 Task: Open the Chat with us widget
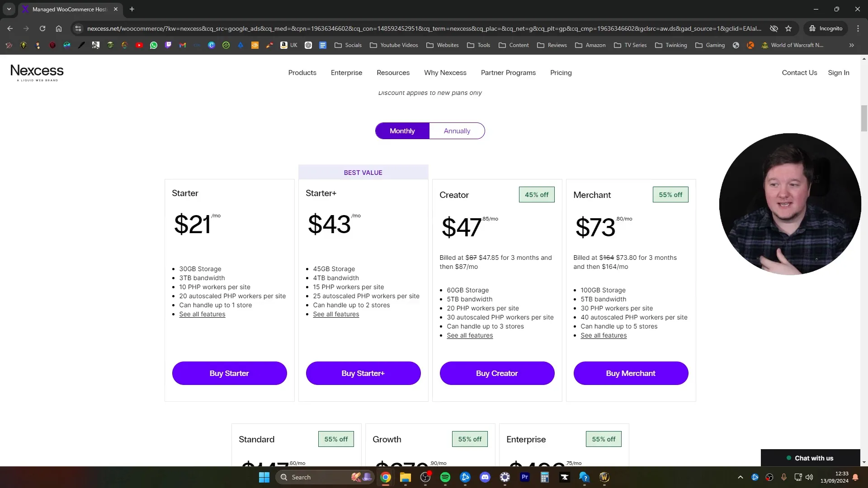click(811, 458)
